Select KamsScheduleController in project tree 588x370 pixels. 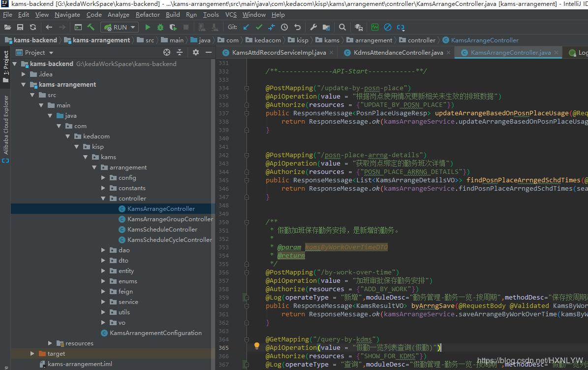[162, 230]
